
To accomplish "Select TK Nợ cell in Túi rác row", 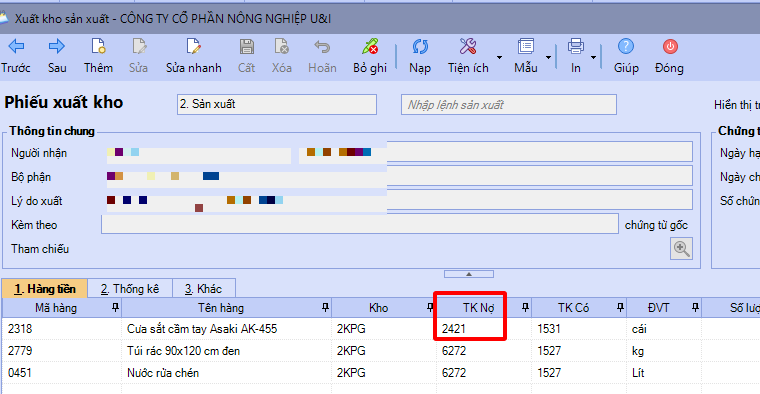I will coord(484,350).
